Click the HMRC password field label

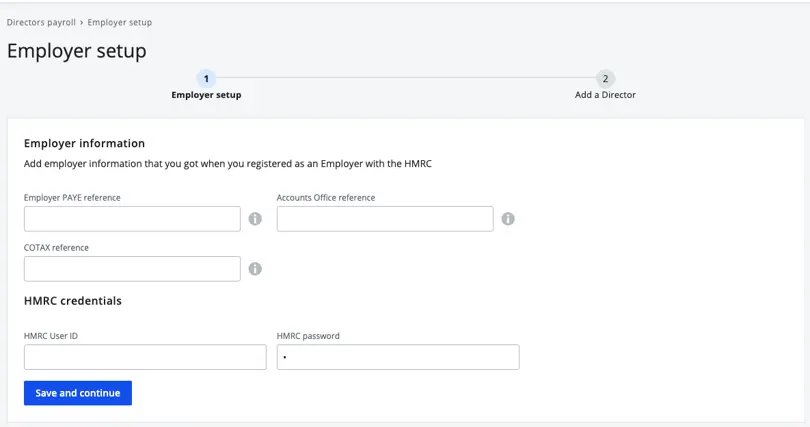[x=308, y=336]
